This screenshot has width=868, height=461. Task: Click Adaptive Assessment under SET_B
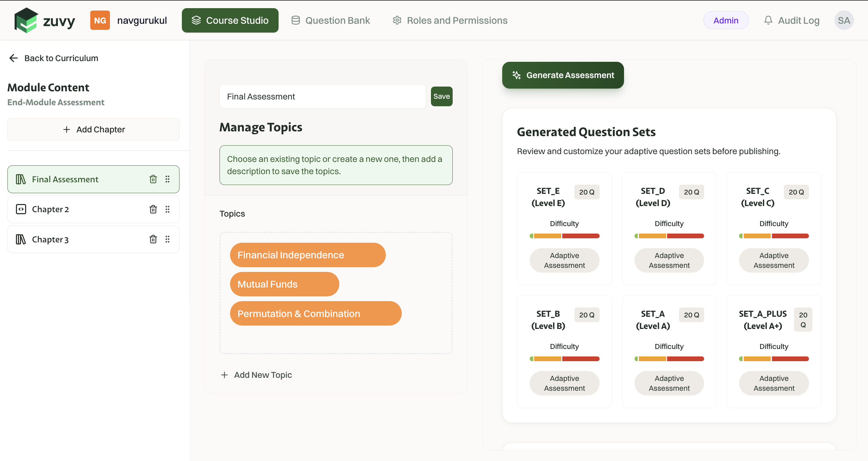[564, 383]
